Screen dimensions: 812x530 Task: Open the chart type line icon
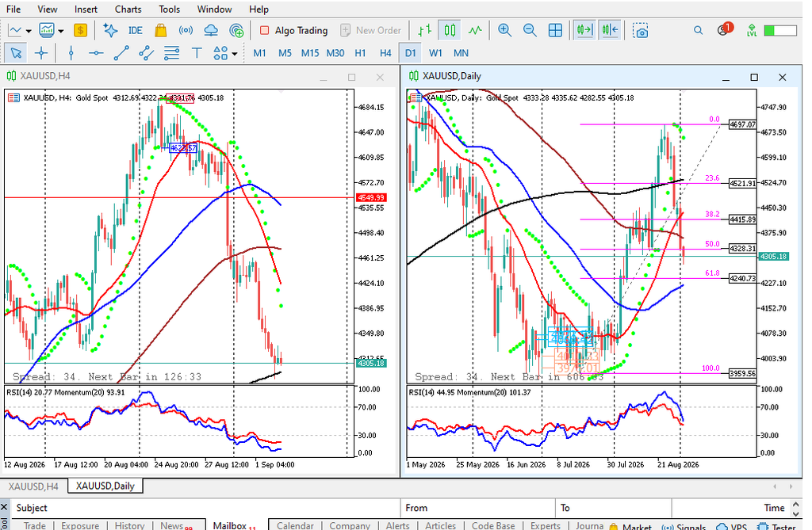[x=15, y=31]
